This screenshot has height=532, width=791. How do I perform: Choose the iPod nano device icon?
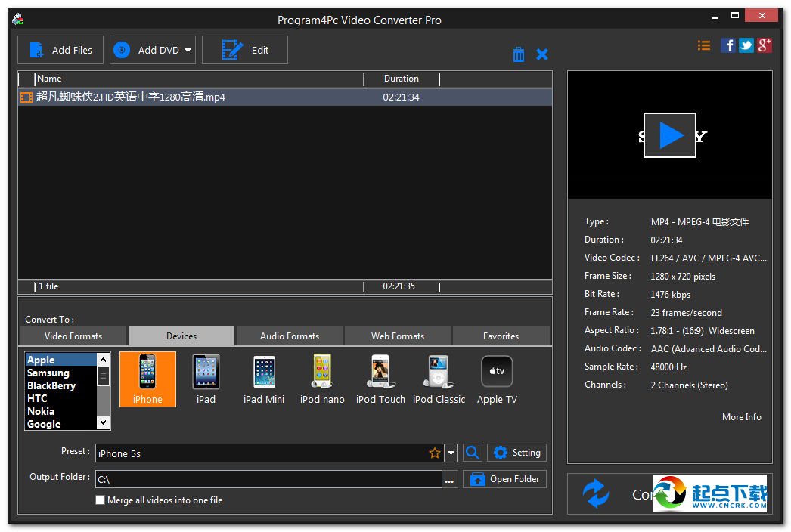[322, 379]
